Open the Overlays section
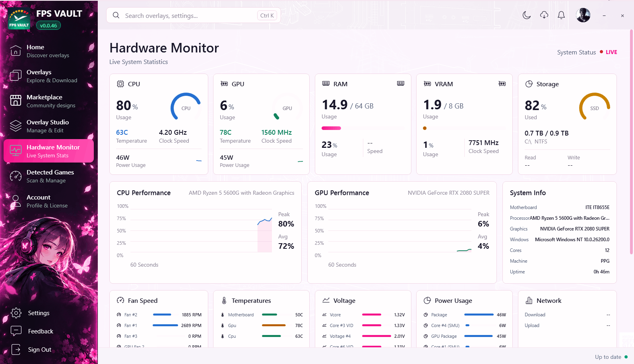This screenshot has width=634, height=364. (x=49, y=76)
